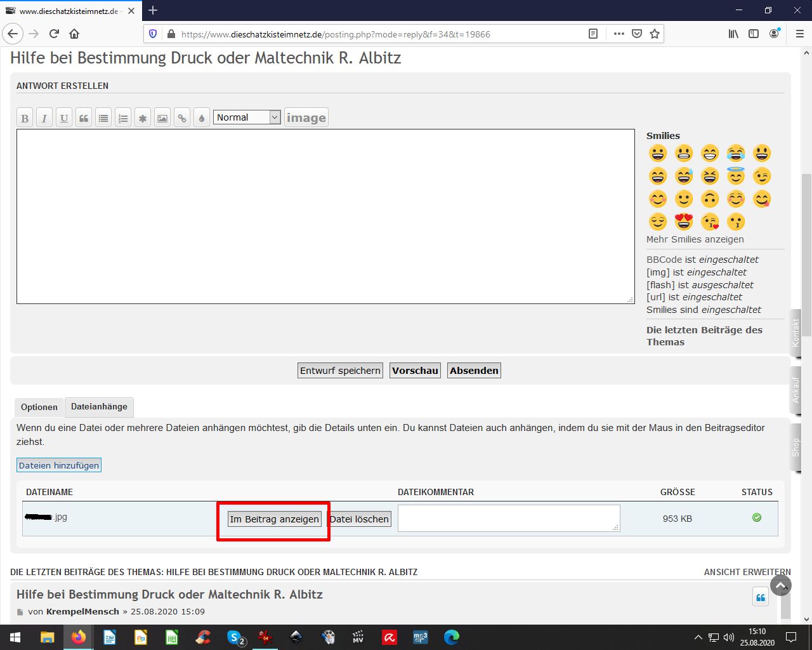Viewport: 812px width, 650px height.
Task: Click the underline formatting button
Action: (64, 118)
